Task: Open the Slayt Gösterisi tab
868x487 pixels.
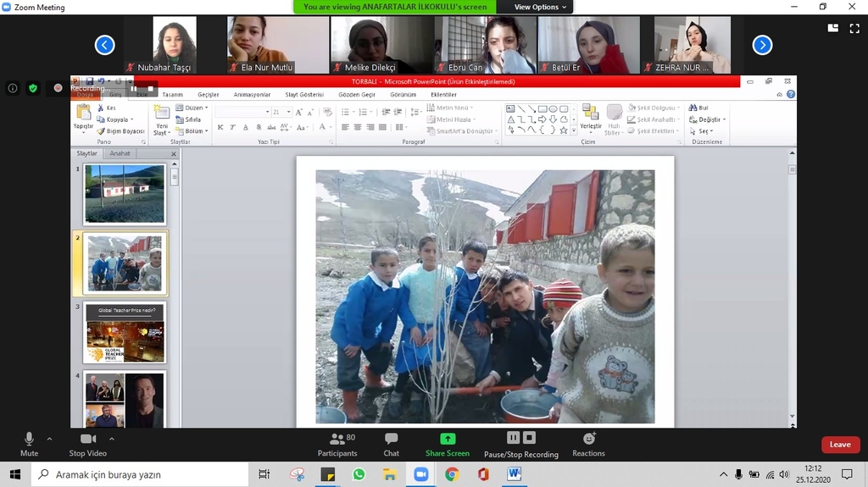Action: pyautogui.click(x=304, y=95)
